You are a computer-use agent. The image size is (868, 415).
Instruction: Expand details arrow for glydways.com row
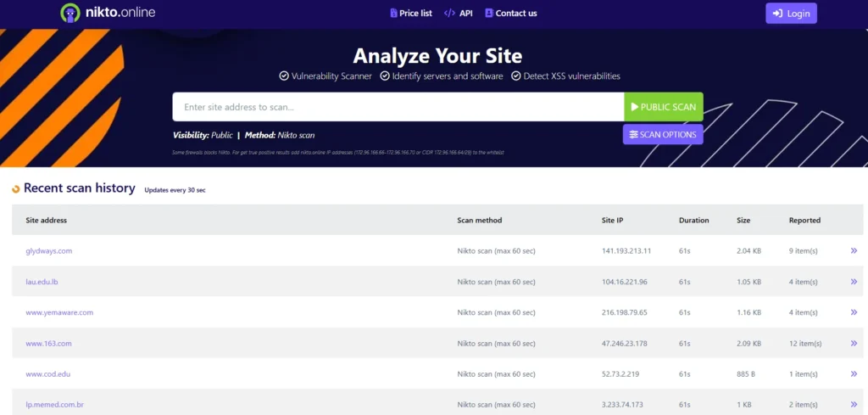[x=854, y=251]
